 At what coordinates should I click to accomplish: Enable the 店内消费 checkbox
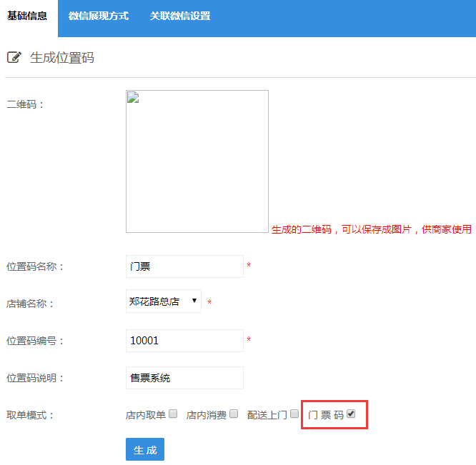(234, 414)
